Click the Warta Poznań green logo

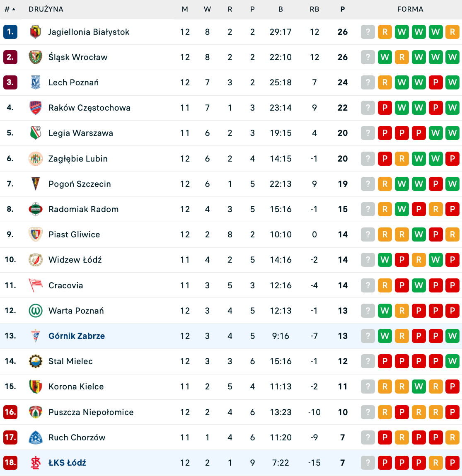pyautogui.click(x=36, y=311)
